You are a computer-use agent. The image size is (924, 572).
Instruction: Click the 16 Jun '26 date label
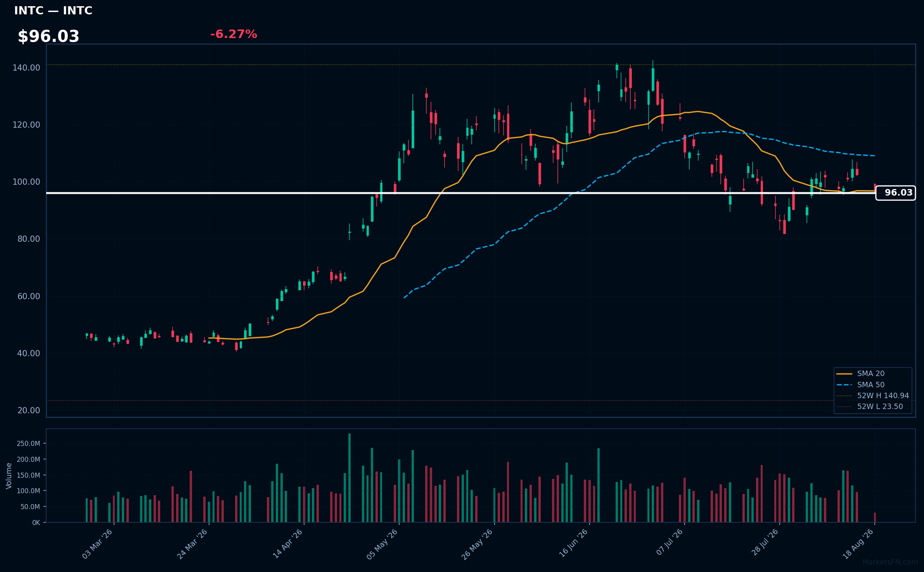(x=573, y=544)
